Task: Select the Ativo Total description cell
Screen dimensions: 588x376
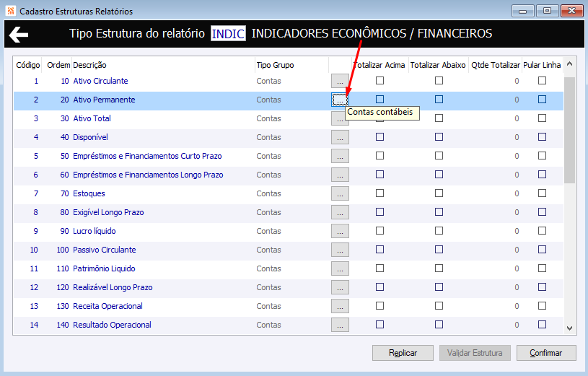Action: click(92, 118)
